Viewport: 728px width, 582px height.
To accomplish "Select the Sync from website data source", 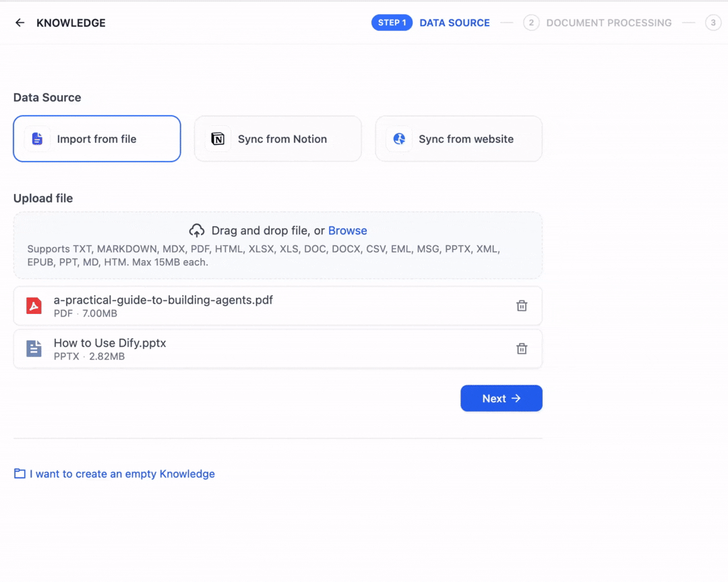I will 458,139.
